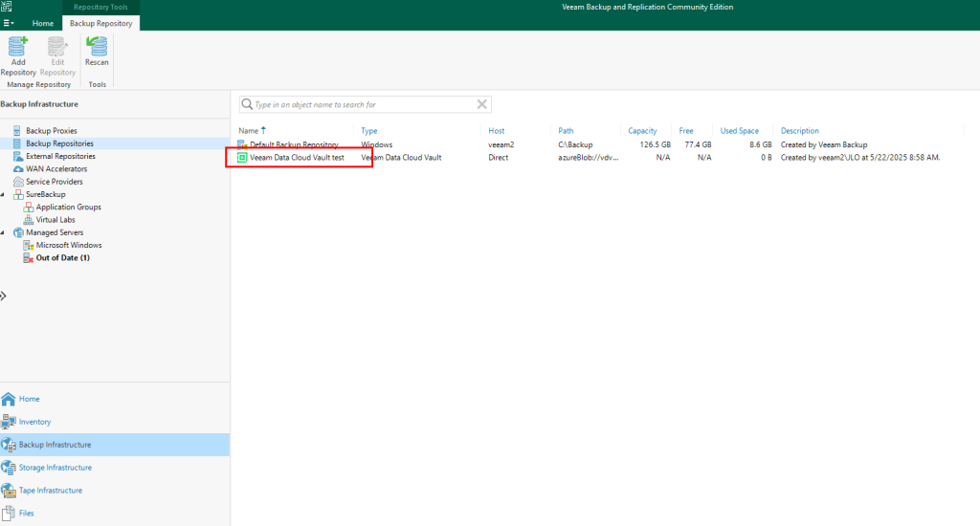Sort by the Free column header
Viewport: 980px width, 526px height.
[x=685, y=131]
